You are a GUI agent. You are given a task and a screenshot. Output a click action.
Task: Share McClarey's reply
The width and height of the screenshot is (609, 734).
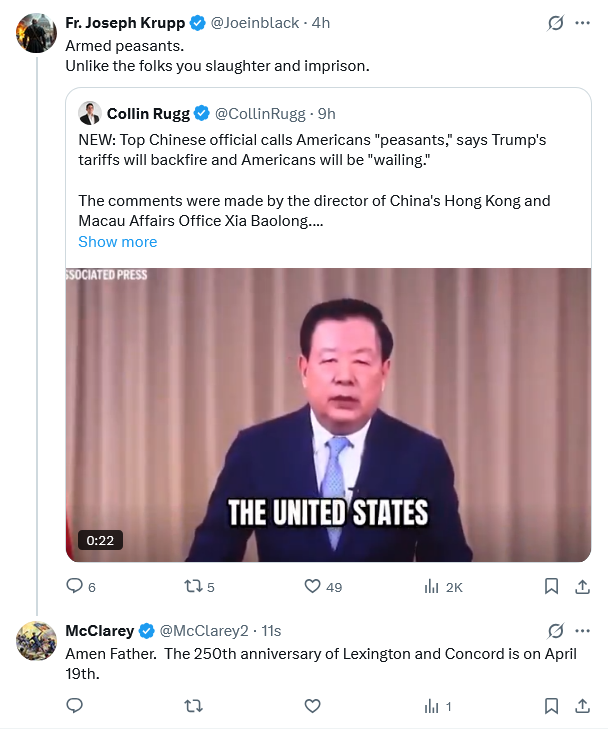tap(582, 706)
